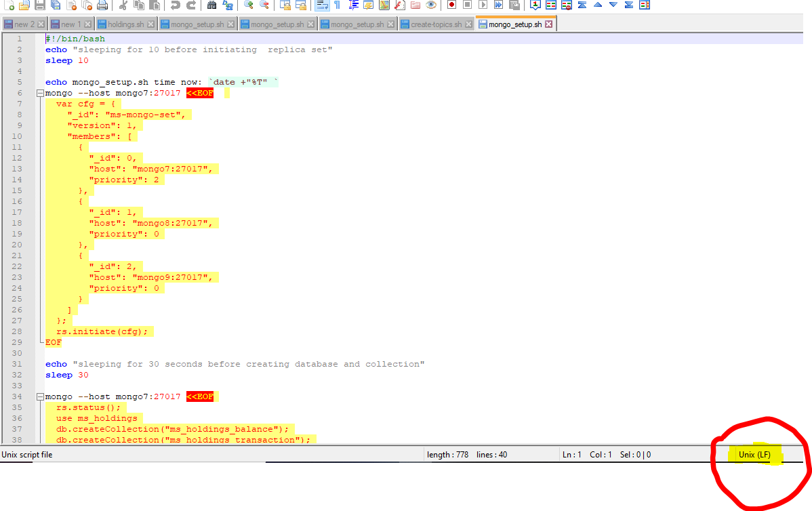The image size is (812, 511).
Task: Switch to the holdings.sh tab
Action: click(125, 24)
